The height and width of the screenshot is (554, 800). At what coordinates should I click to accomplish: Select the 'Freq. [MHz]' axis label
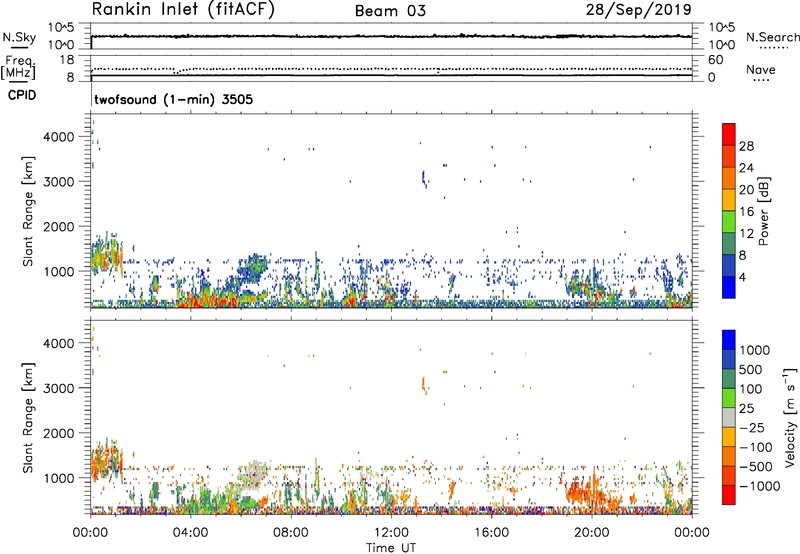18,67
